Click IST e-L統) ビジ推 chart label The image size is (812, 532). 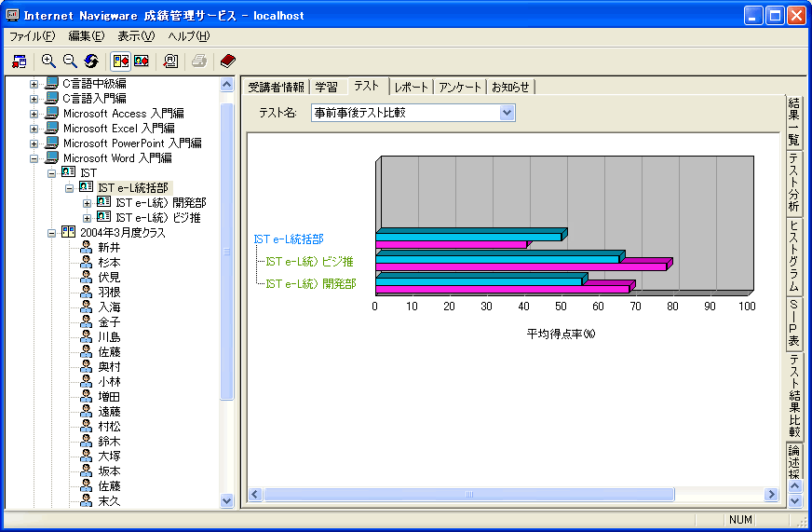(x=309, y=262)
